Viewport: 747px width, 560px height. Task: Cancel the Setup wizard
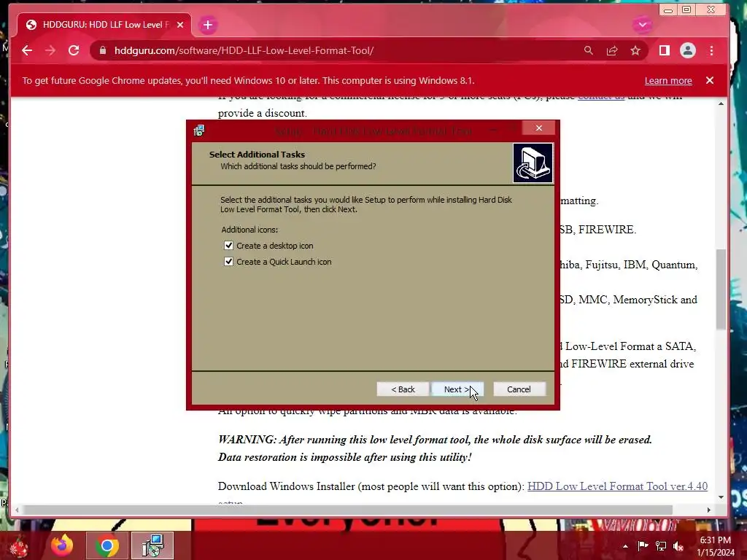coord(519,389)
